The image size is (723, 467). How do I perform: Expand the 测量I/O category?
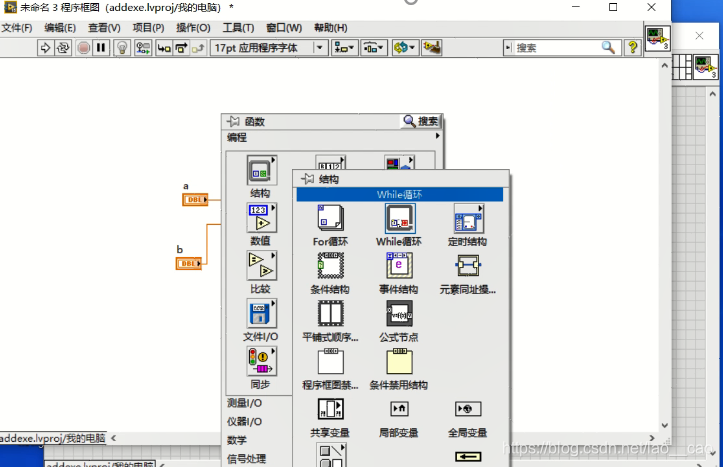[244, 403]
